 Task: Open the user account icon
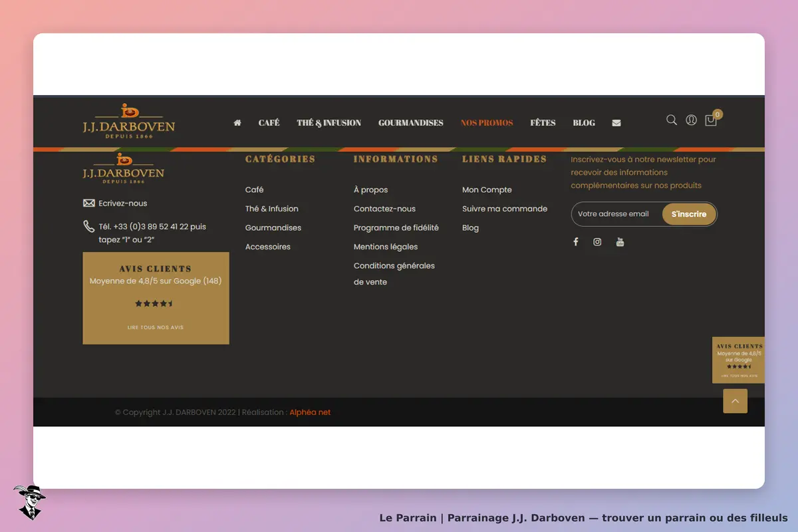click(x=691, y=120)
